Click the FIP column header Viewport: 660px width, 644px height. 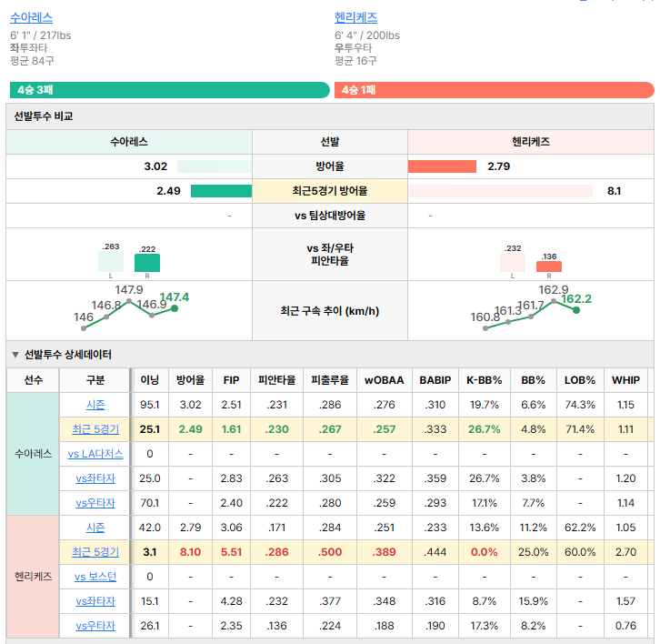click(x=231, y=380)
